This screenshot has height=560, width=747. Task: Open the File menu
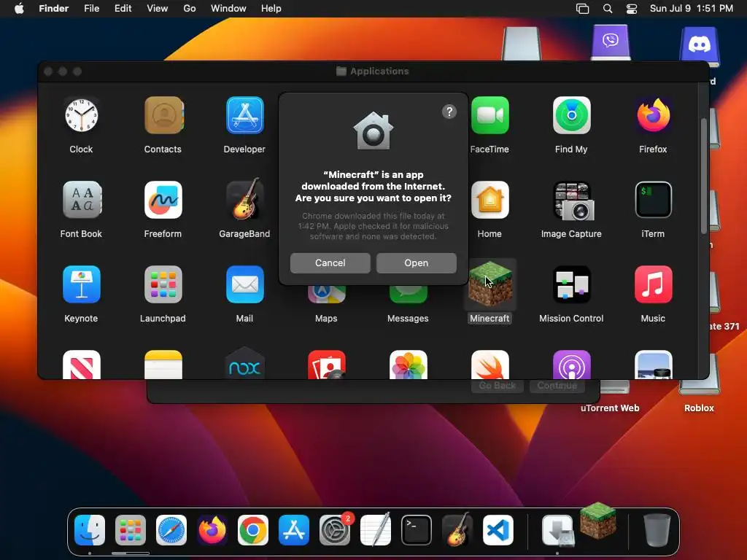point(91,9)
